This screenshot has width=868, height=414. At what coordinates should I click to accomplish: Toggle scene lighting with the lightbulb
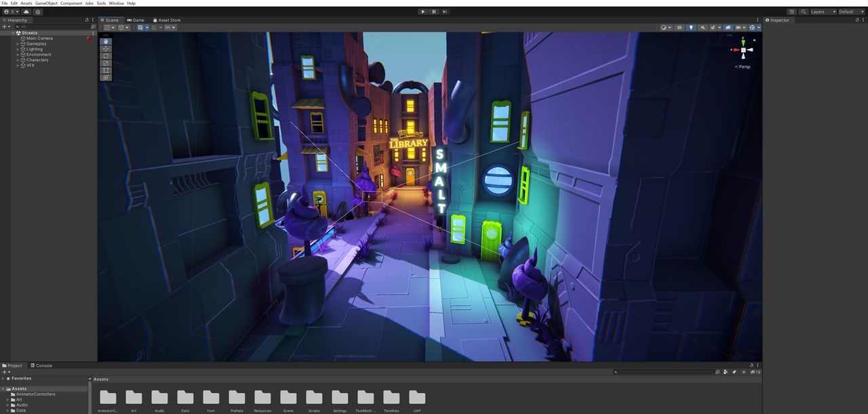691,28
